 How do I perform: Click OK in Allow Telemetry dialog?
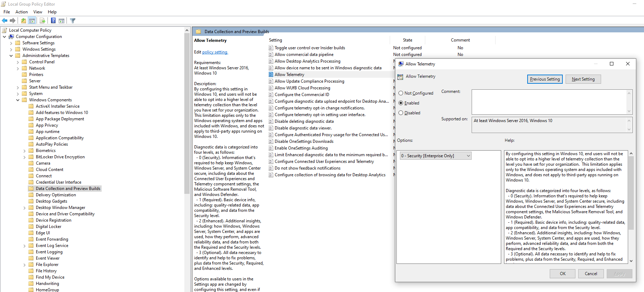tap(563, 274)
